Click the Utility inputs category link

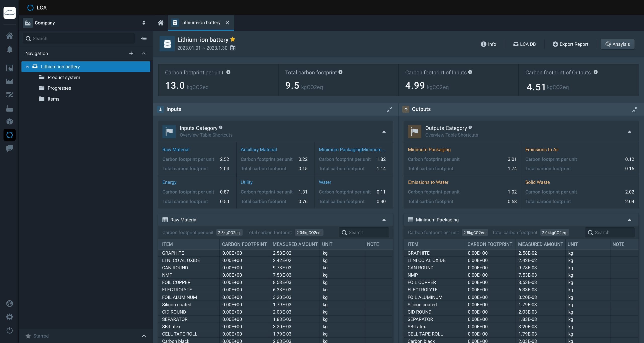[246, 183]
